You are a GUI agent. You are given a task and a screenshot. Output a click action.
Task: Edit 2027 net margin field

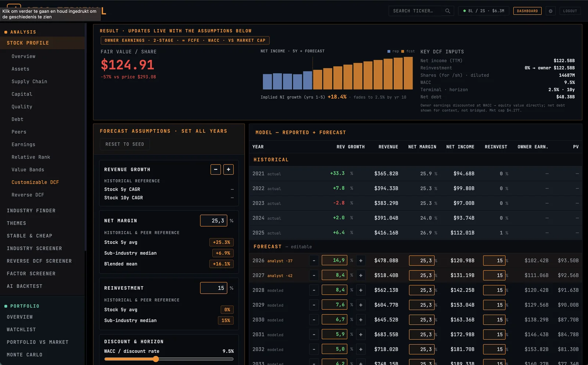coord(422,275)
